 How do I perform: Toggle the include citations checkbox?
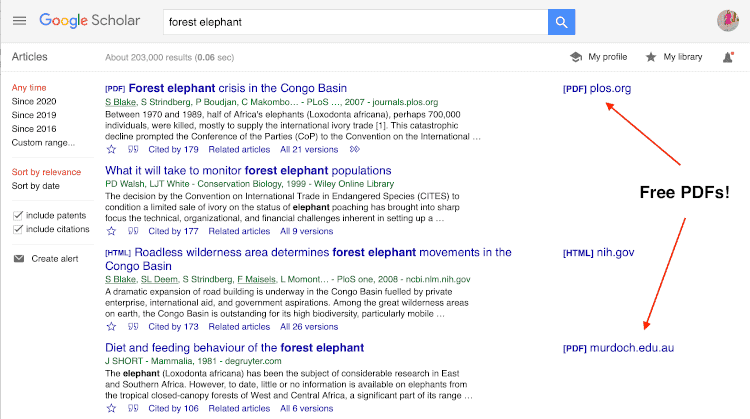(18, 229)
